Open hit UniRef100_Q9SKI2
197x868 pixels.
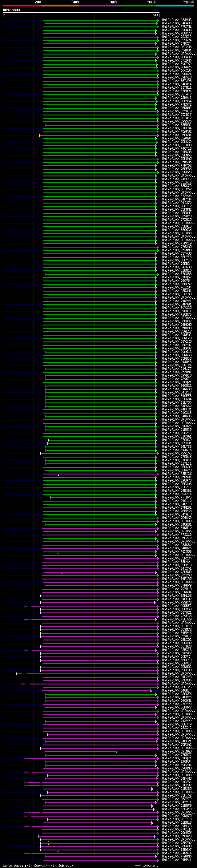(177, 37)
